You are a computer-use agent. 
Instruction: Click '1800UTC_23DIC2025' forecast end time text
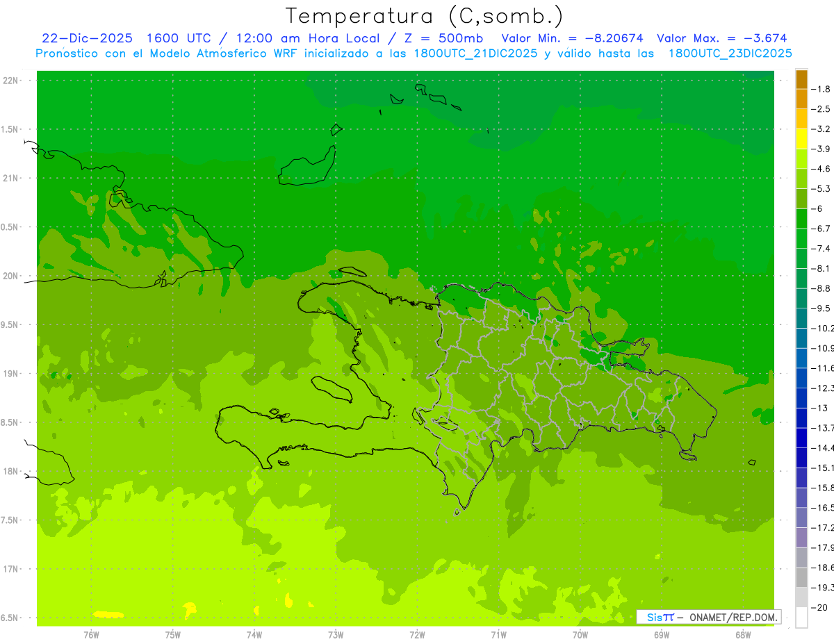(730, 53)
